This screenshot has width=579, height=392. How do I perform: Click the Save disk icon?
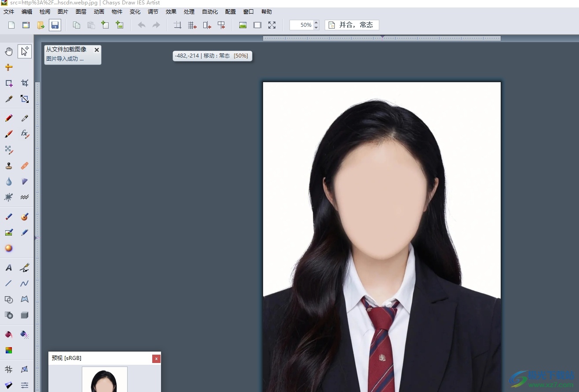pos(55,25)
